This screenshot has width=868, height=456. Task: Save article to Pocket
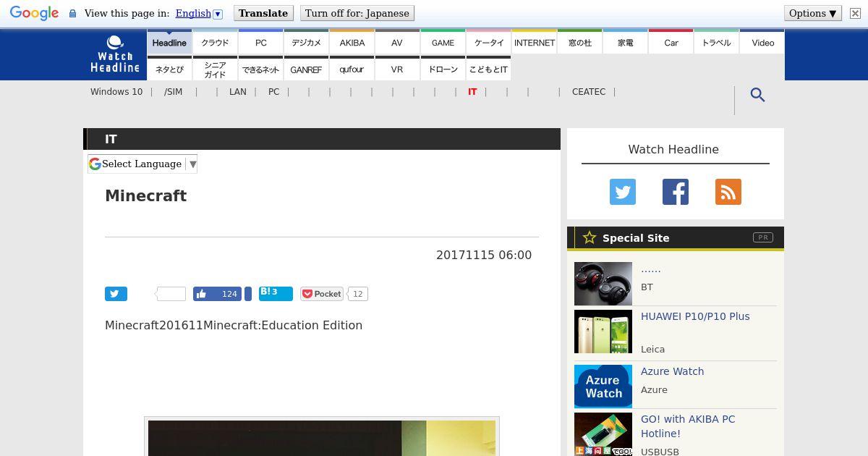tap(322, 294)
